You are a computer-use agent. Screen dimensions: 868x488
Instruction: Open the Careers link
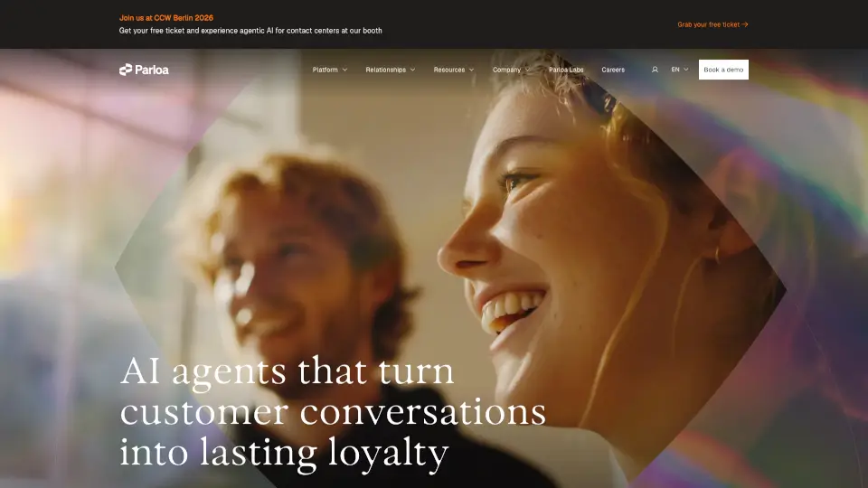pyautogui.click(x=613, y=70)
